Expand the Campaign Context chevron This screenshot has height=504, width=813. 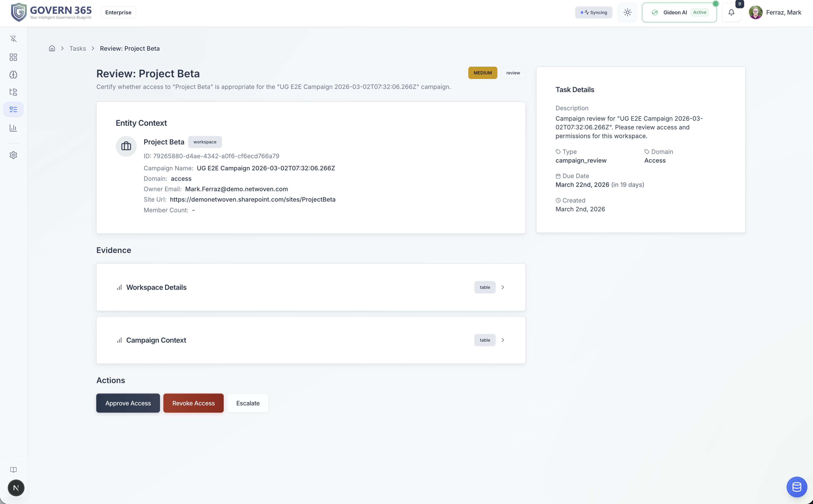click(x=502, y=340)
